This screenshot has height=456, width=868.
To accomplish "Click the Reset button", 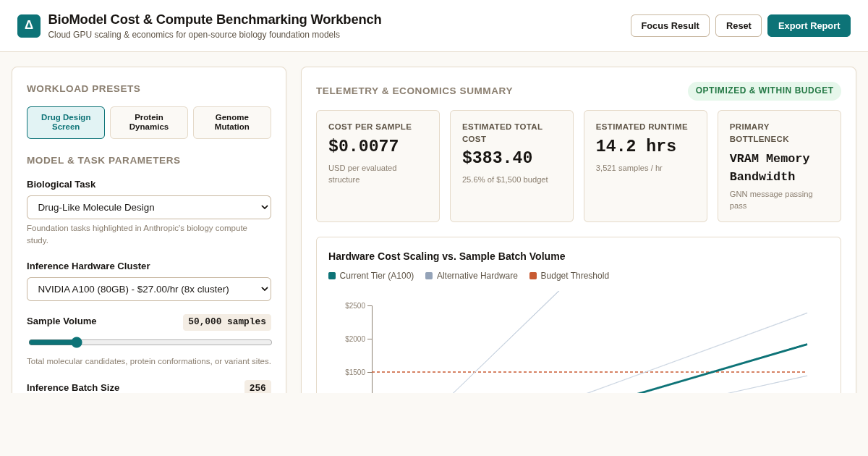I will tap(739, 25).
